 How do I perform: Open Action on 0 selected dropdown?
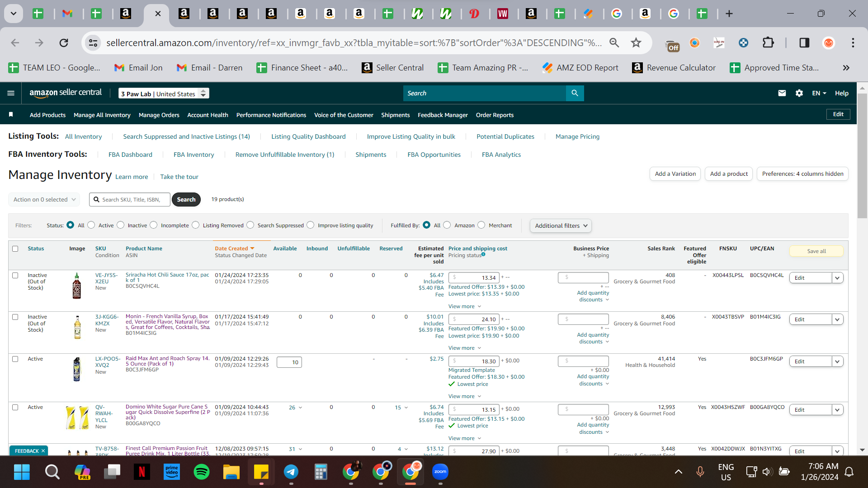pyautogui.click(x=44, y=199)
